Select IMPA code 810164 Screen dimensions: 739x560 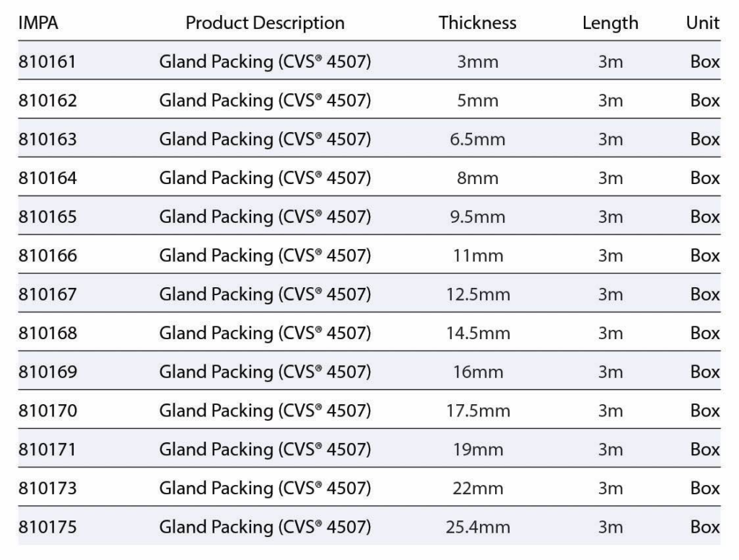47,178
